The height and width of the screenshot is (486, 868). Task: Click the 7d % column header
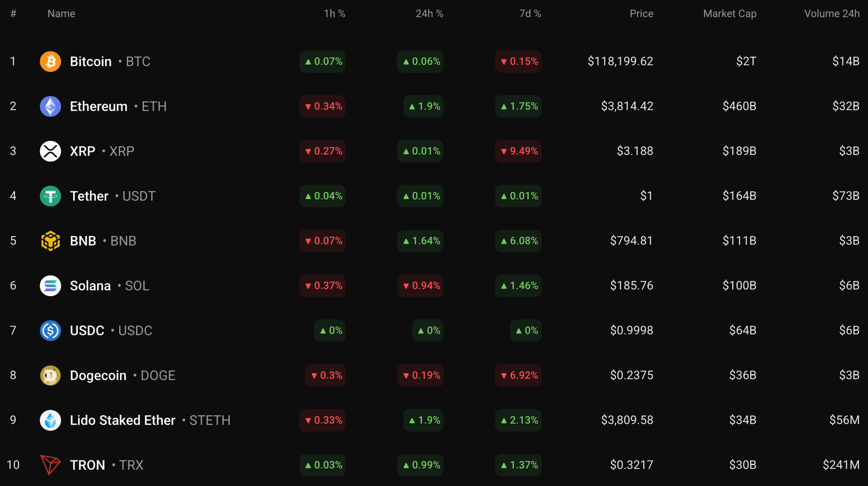pos(530,14)
